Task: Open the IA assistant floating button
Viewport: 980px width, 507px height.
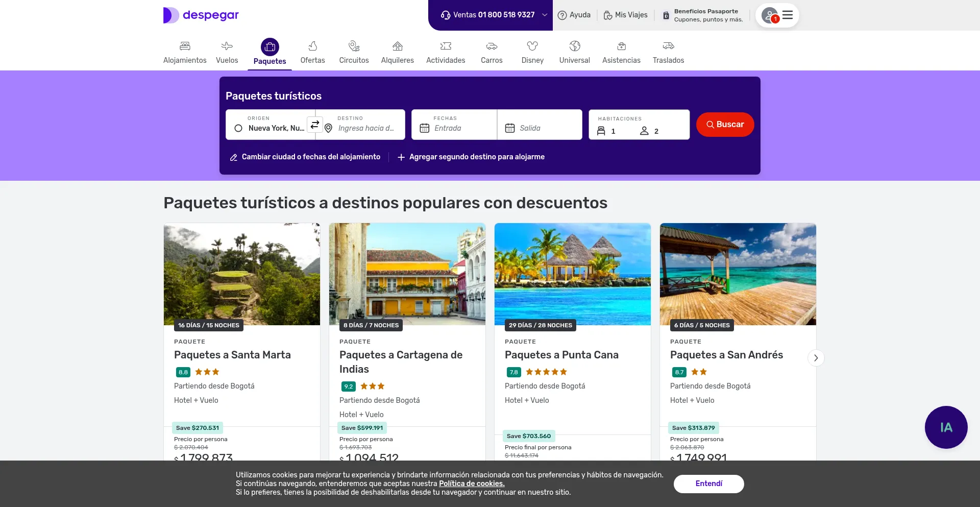Action: (x=946, y=427)
